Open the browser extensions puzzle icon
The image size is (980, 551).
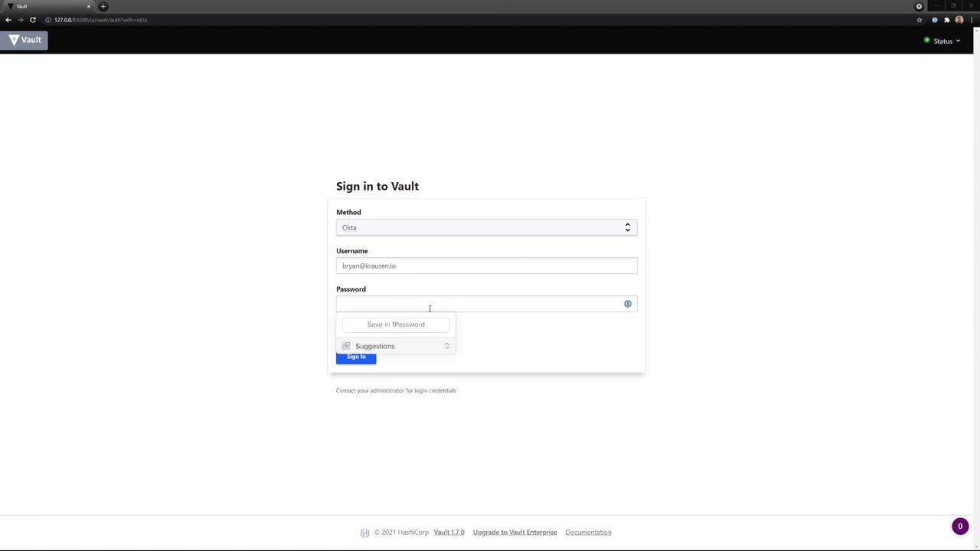947,20
